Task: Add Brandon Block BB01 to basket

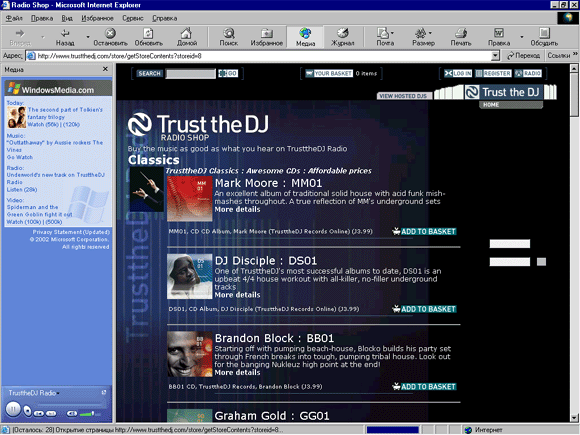Action: pyautogui.click(x=424, y=387)
